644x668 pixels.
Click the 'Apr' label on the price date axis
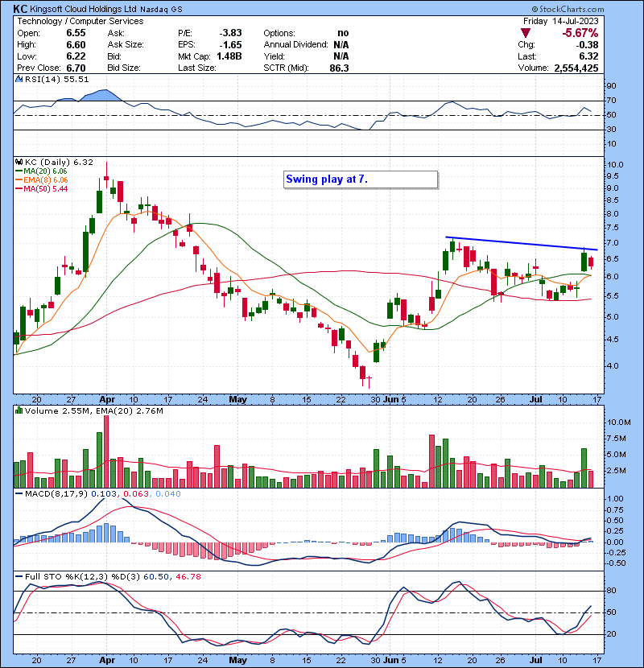(x=105, y=398)
